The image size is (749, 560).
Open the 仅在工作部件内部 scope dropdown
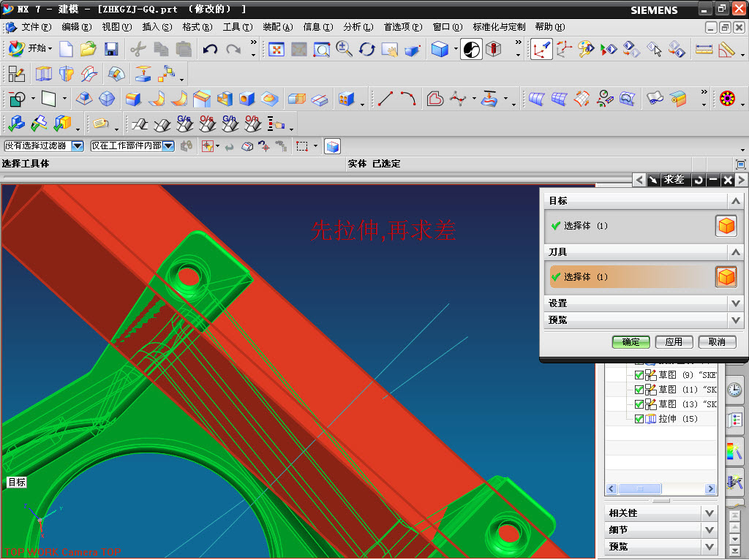[x=168, y=146]
